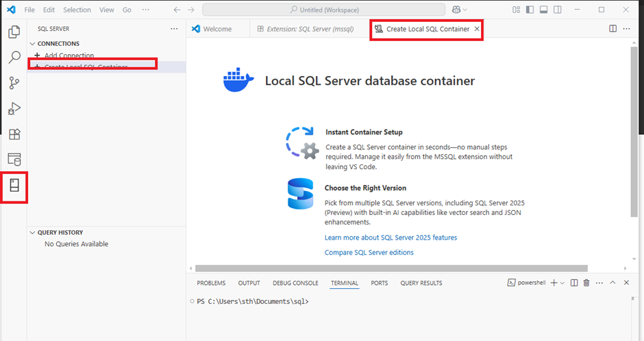644x341 pixels.
Task: Open the Go menu
Action: click(127, 10)
